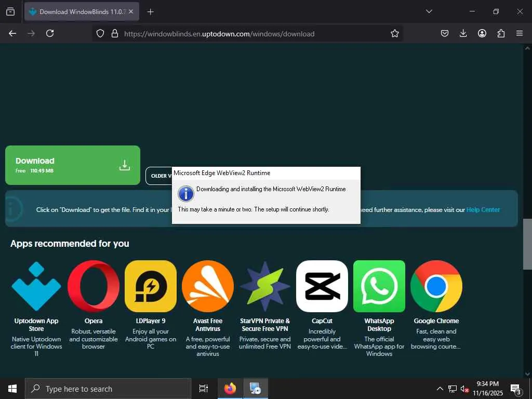This screenshot has width=532, height=399.
Task: Open the Firefox hamburger menu
Action: point(520,33)
